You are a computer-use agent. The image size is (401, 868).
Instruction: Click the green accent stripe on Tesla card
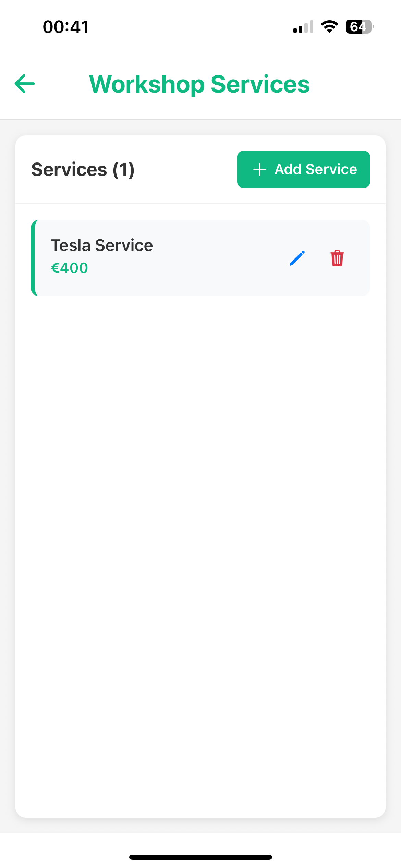coord(33,258)
